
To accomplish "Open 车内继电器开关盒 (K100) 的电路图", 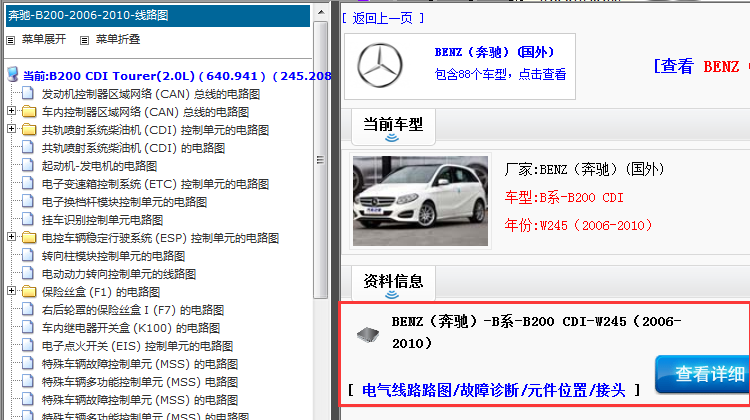I will click(x=131, y=328).
